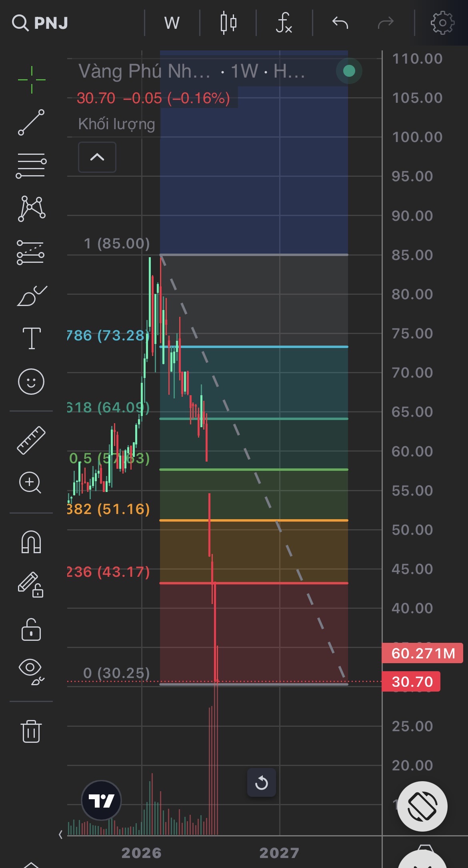Select the 618 (64.09) Fibonacci level label
This screenshot has width=468, height=868.
click(x=108, y=407)
